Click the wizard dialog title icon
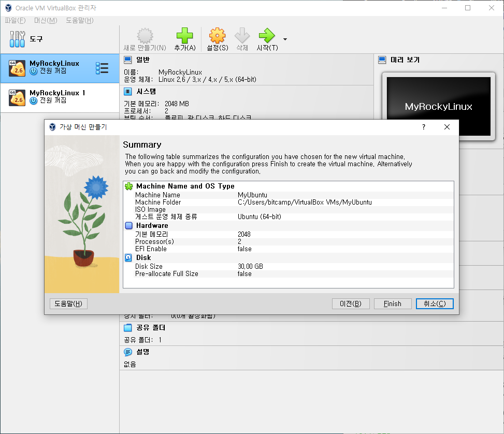 click(52, 127)
